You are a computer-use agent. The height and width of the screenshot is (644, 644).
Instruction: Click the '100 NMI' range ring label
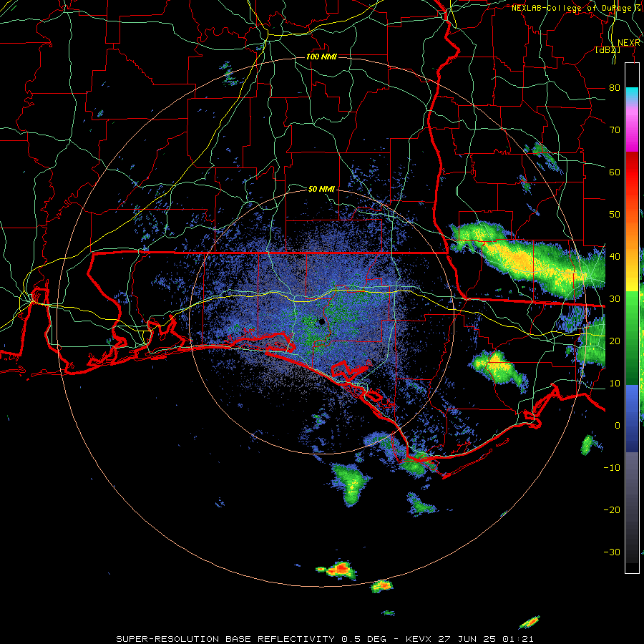coord(321,57)
